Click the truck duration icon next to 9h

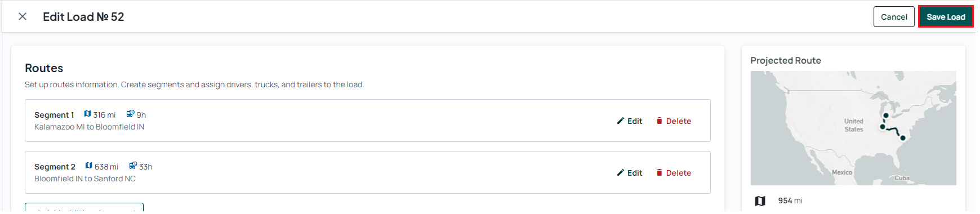coord(131,114)
